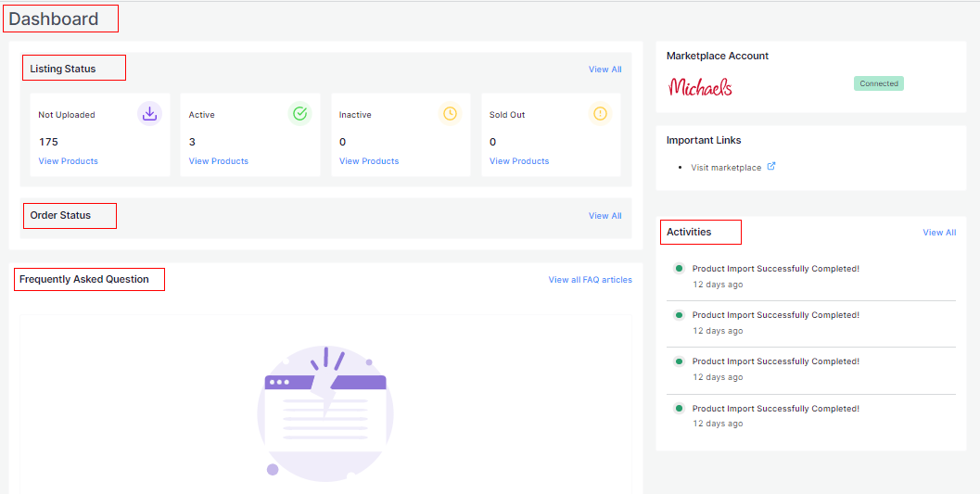Click View All in Order Status
Viewport: 980px width, 494px height.
tap(605, 216)
